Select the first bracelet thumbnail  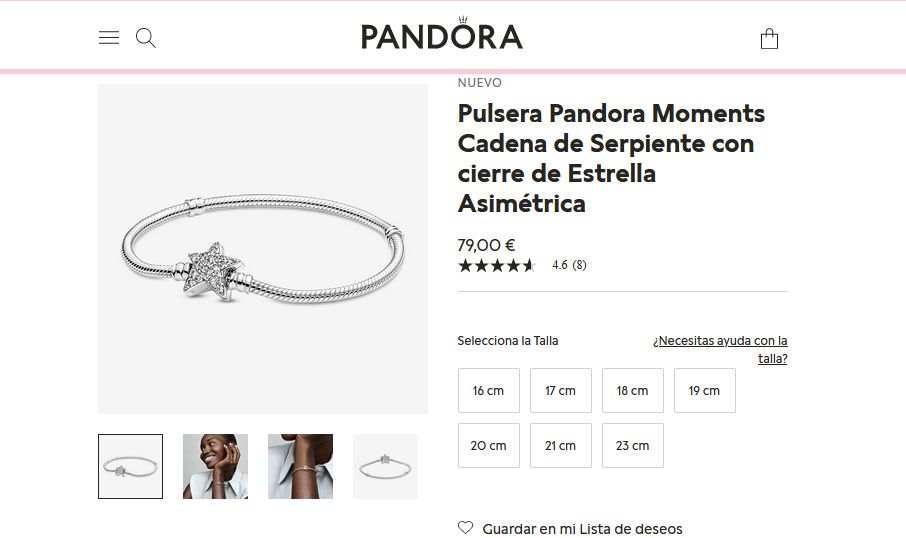click(131, 466)
